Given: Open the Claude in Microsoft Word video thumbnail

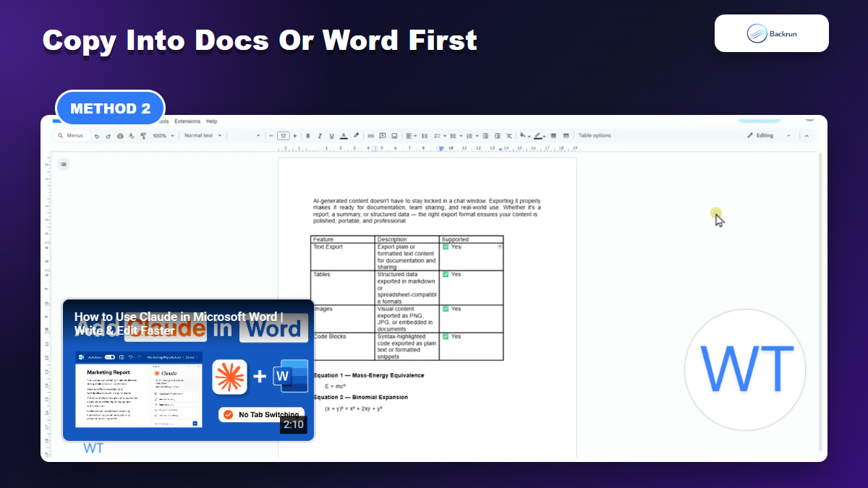Looking at the screenshot, I should [188, 370].
